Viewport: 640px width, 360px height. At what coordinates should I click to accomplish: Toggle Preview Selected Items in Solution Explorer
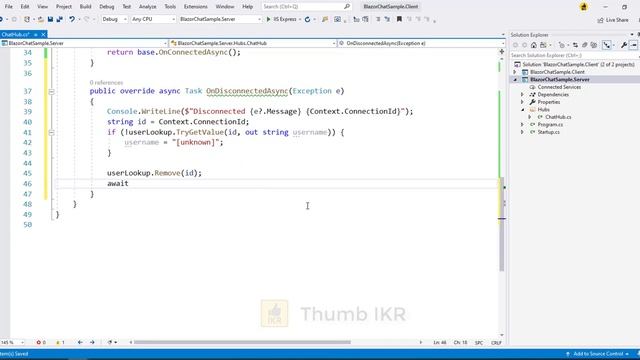[633, 45]
